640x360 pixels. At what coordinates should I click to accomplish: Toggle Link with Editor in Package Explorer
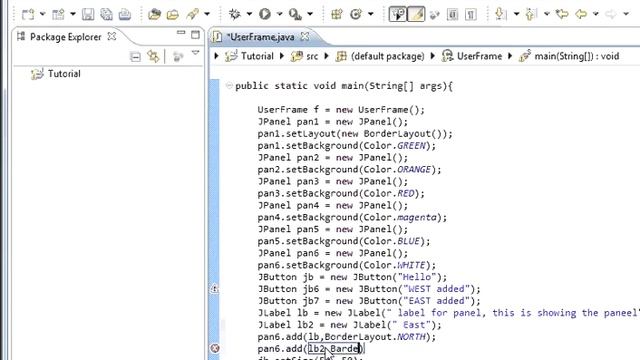(153, 56)
